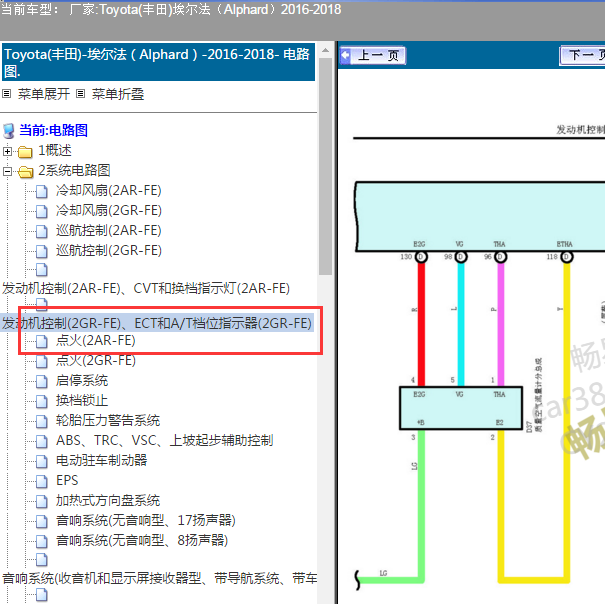Click page icon of EPS
Viewport: 605px width, 604px height.
(x=42, y=482)
